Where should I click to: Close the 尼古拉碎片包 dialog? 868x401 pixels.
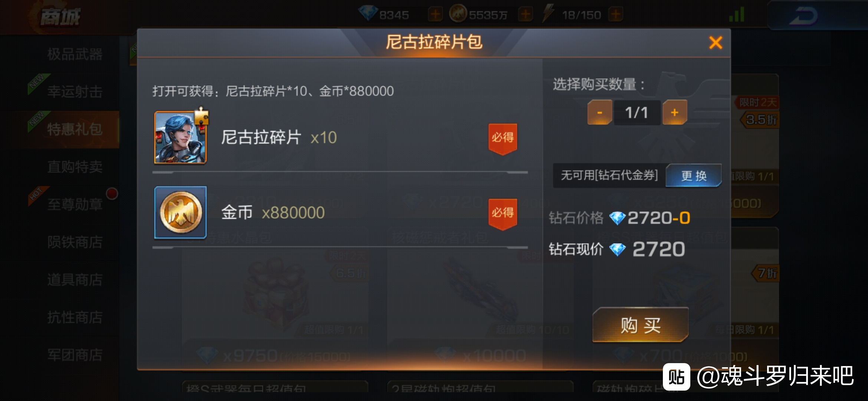(716, 43)
